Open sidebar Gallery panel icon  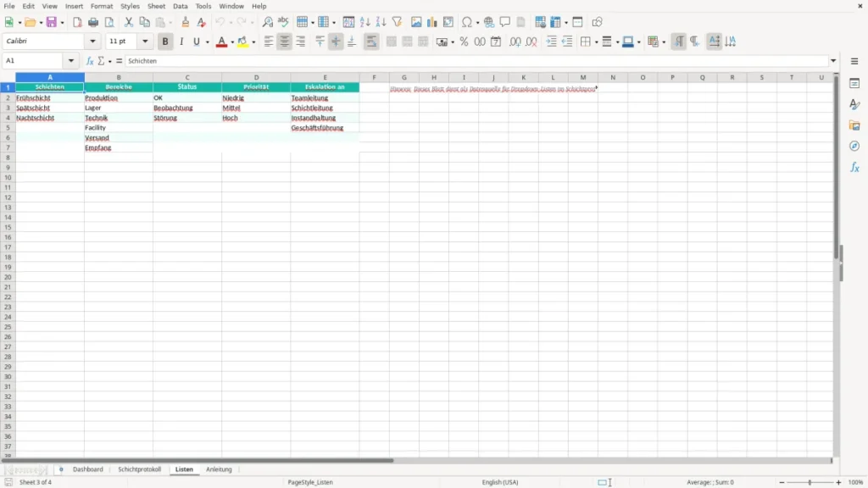tap(854, 125)
